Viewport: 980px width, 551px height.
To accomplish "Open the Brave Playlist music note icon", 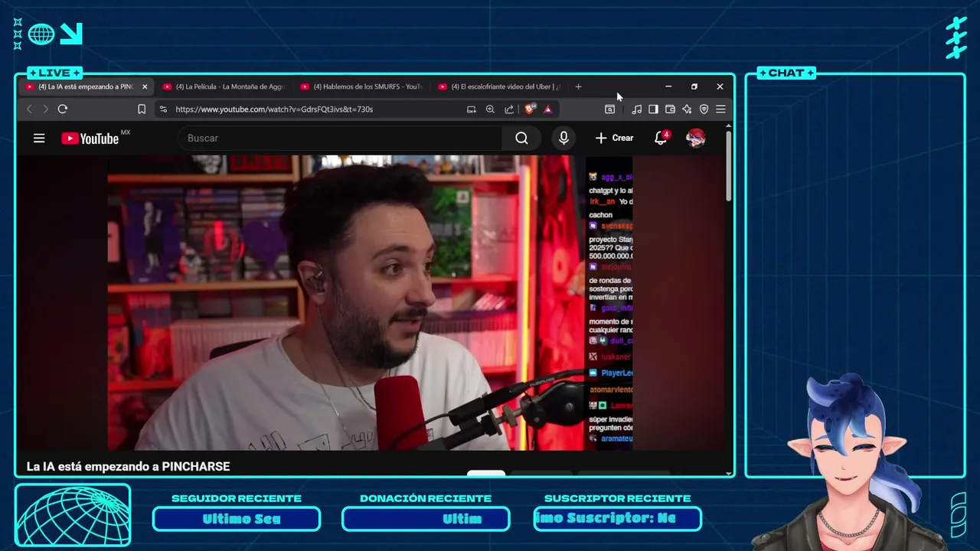I will pyautogui.click(x=637, y=109).
